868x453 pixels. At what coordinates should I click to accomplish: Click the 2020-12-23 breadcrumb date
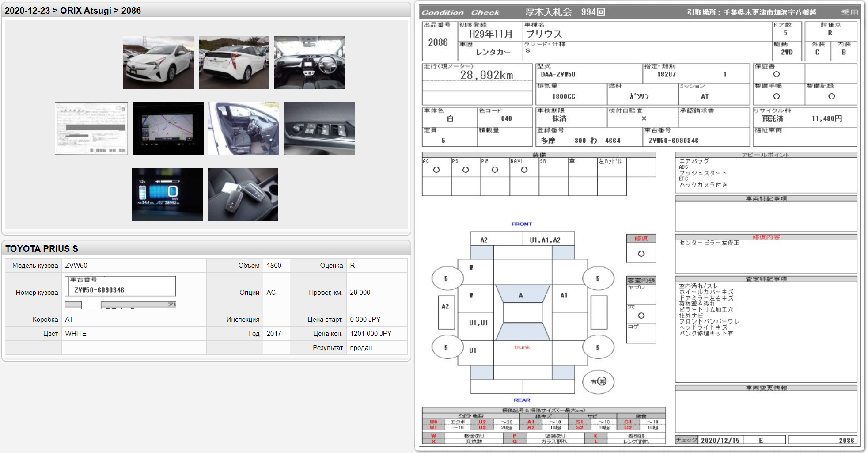tap(27, 11)
